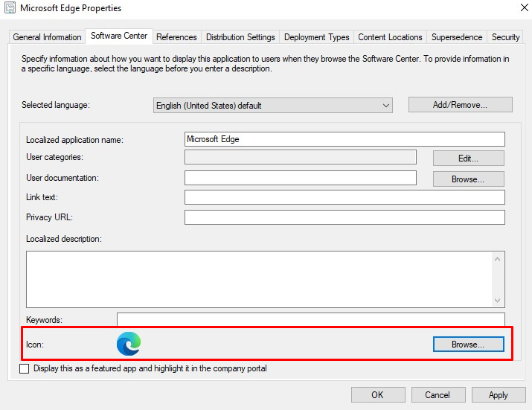
Task: Close the Microsoft Edge Properties dialog
Action: click(x=525, y=7)
